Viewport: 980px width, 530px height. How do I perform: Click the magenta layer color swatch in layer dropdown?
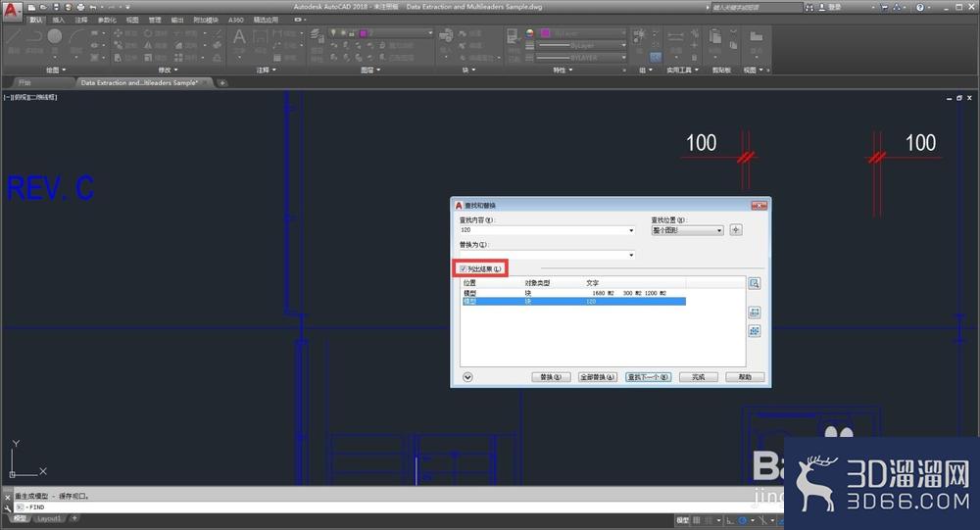coord(364,32)
